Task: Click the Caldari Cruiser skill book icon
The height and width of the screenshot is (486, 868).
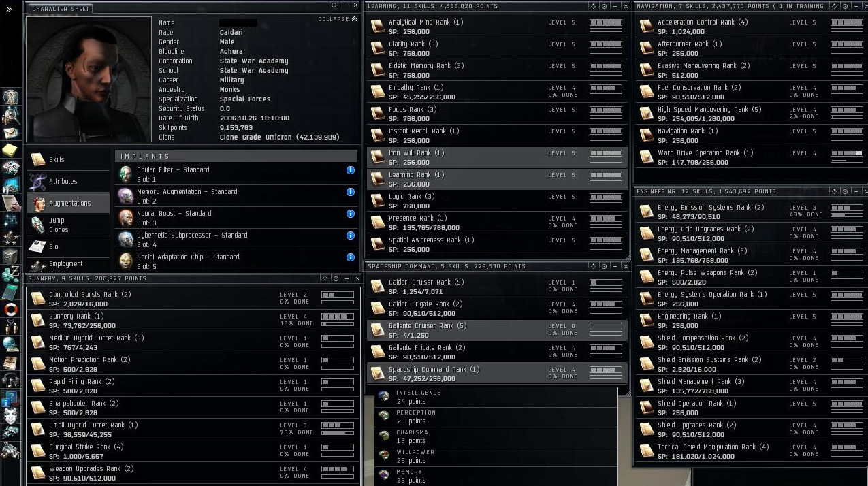Action: (x=377, y=287)
